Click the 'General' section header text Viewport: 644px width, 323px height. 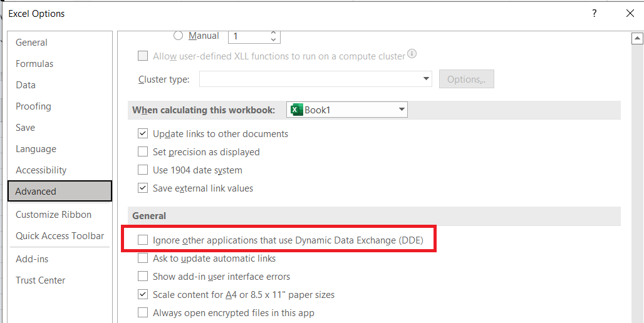(x=149, y=215)
